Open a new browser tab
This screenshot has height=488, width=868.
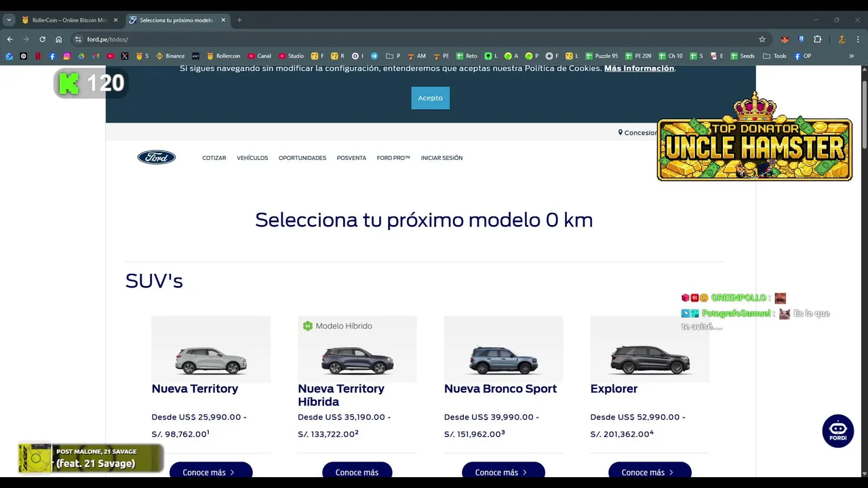coord(239,20)
